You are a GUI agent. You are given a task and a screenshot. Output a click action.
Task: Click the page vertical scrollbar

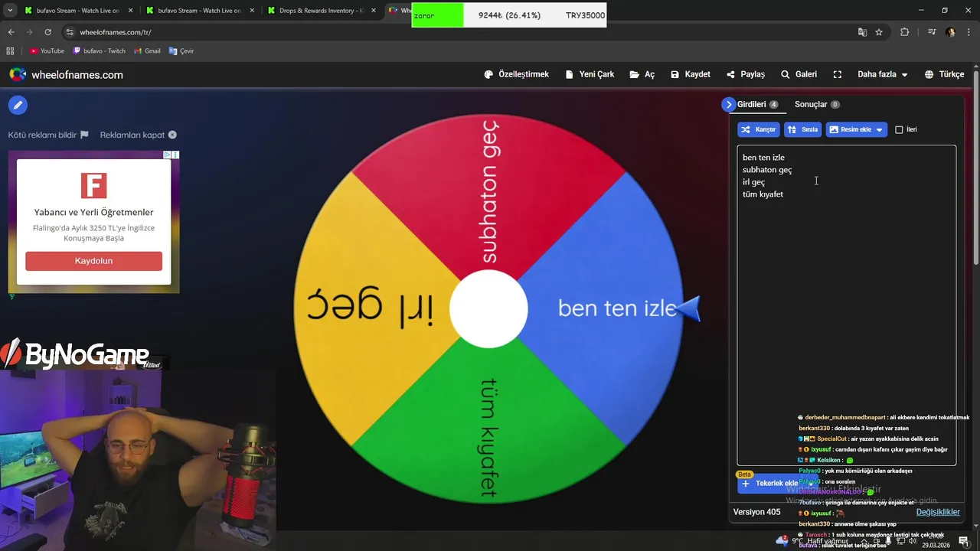[975, 168]
